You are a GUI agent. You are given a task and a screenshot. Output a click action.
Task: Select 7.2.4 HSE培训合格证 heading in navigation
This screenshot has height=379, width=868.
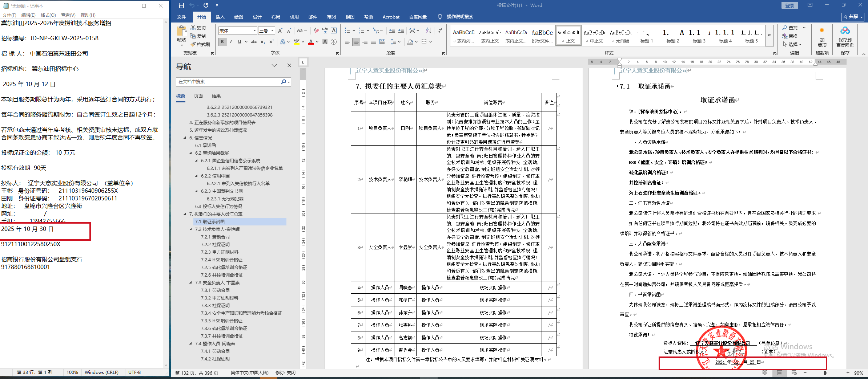pyautogui.click(x=221, y=260)
